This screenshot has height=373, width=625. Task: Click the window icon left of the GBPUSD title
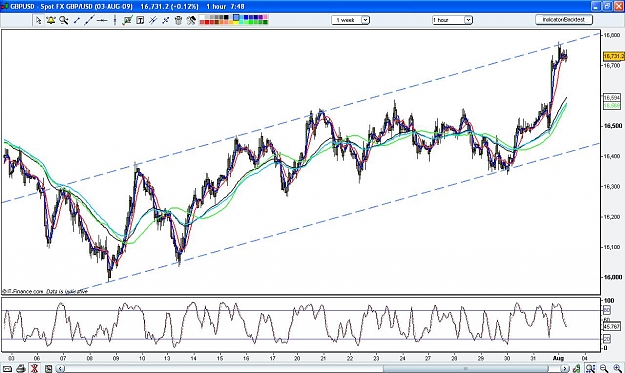click(x=4, y=6)
